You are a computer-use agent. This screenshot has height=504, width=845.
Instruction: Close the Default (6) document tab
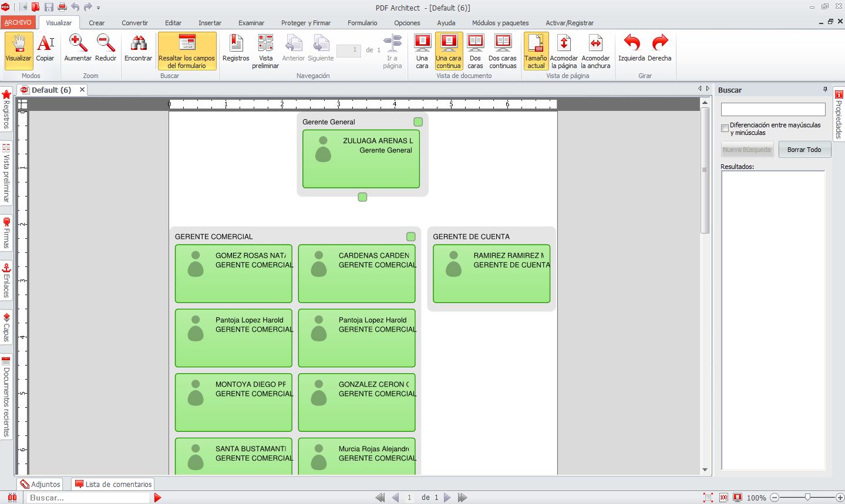(x=82, y=90)
